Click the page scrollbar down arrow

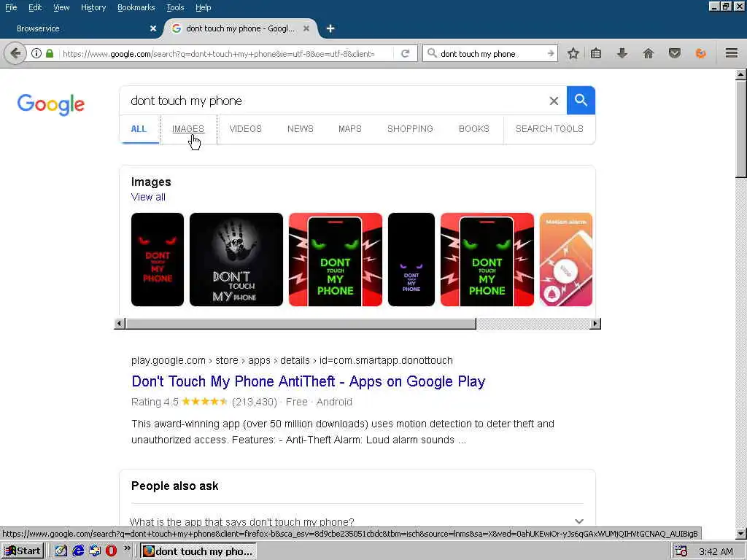click(x=741, y=534)
